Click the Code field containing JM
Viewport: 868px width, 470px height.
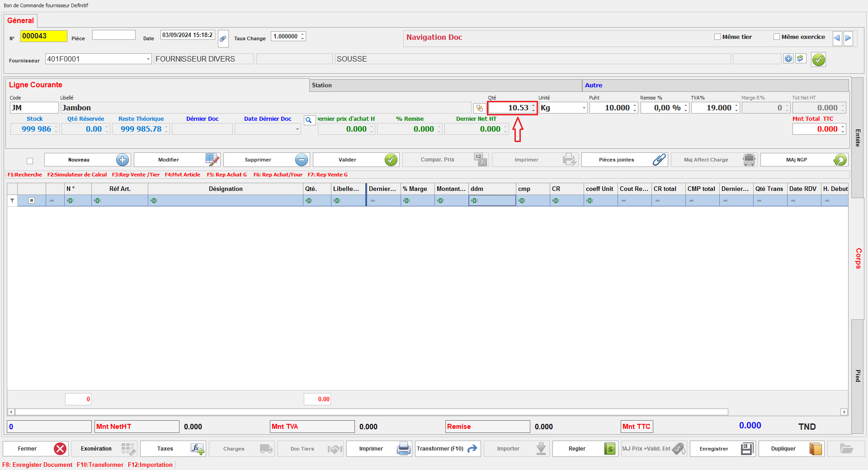pos(34,108)
